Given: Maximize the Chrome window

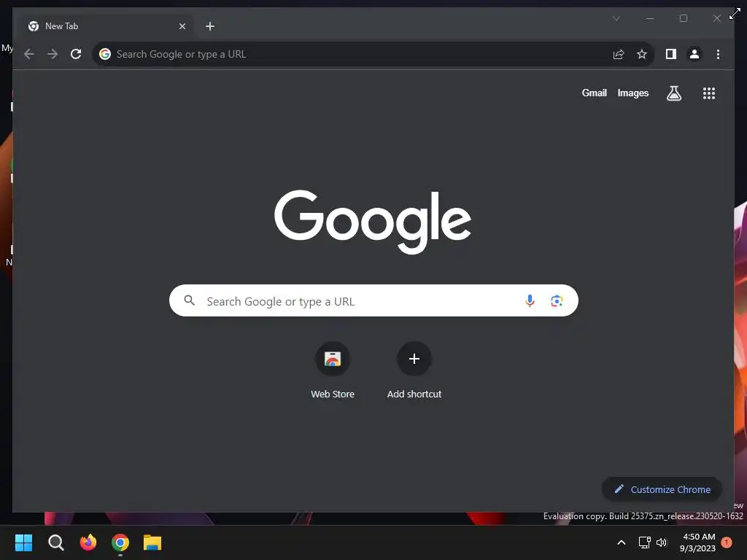Looking at the screenshot, I should coord(683,18).
